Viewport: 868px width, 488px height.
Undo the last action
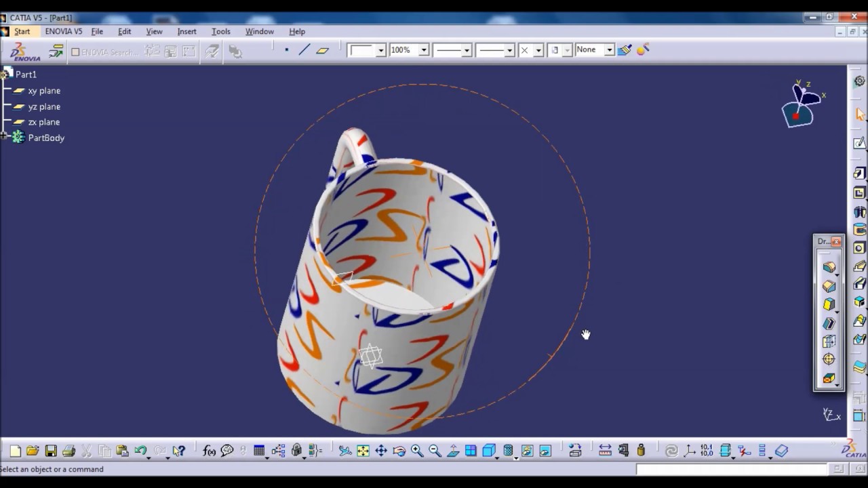(x=140, y=451)
